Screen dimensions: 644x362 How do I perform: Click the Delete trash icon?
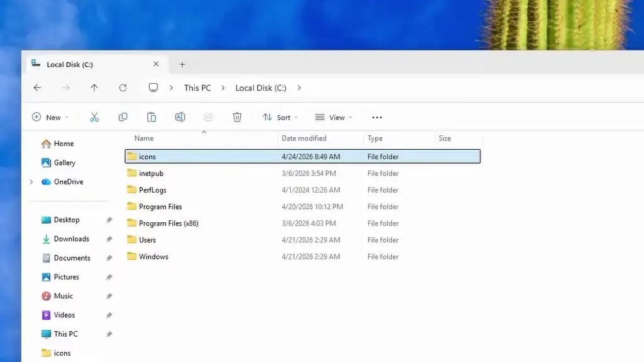click(237, 118)
